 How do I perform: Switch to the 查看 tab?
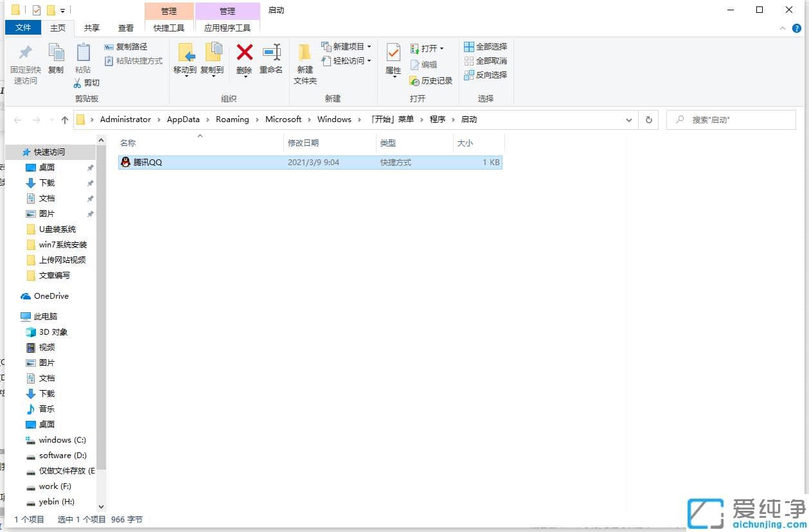(126, 28)
